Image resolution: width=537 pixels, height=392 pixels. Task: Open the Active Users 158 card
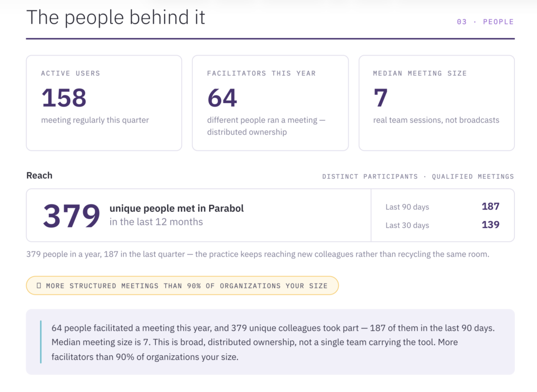point(104,103)
